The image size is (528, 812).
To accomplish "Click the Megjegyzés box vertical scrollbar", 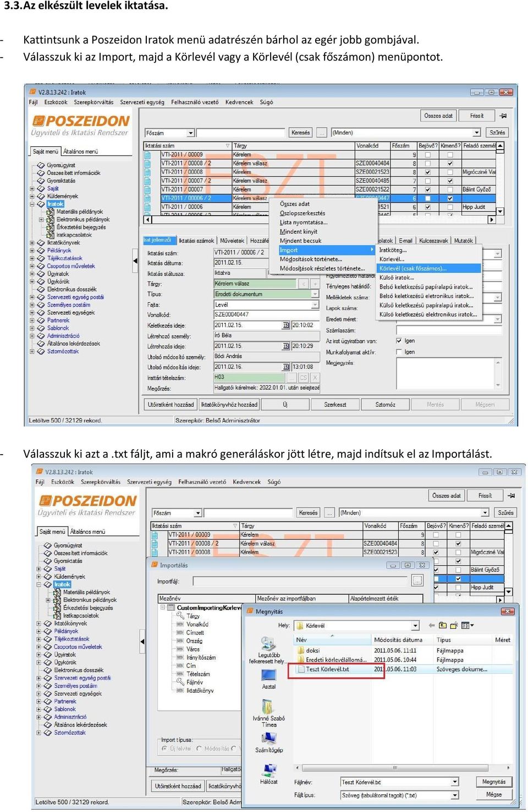I will (498, 374).
